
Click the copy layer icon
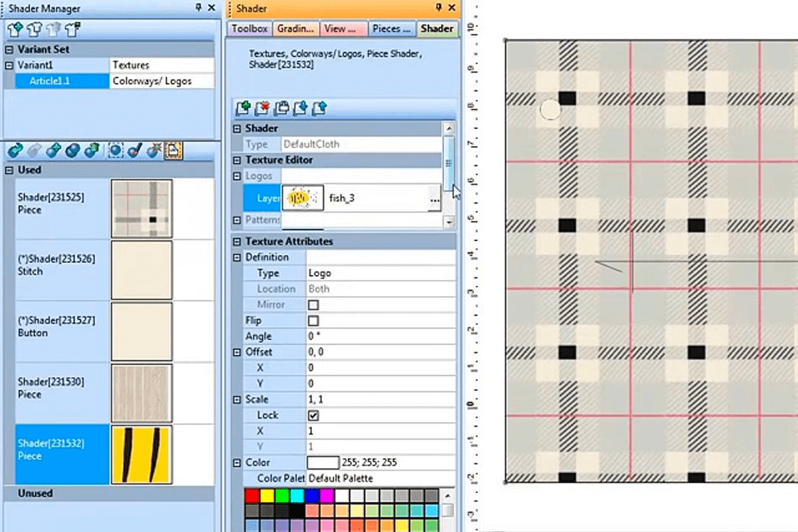pyautogui.click(x=282, y=108)
